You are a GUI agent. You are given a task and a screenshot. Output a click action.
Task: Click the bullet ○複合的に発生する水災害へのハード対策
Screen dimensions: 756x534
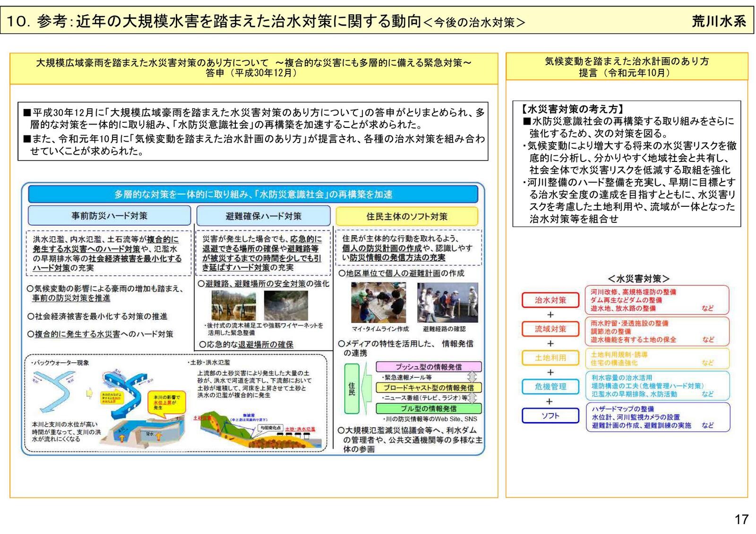click(x=100, y=334)
